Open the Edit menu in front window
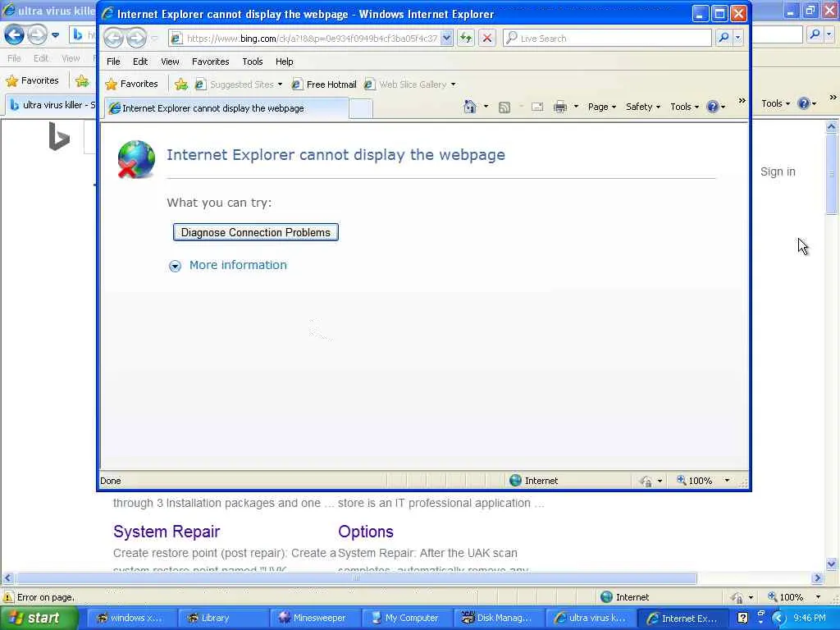This screenshot has height=630, width=840. tap(140, 62)
